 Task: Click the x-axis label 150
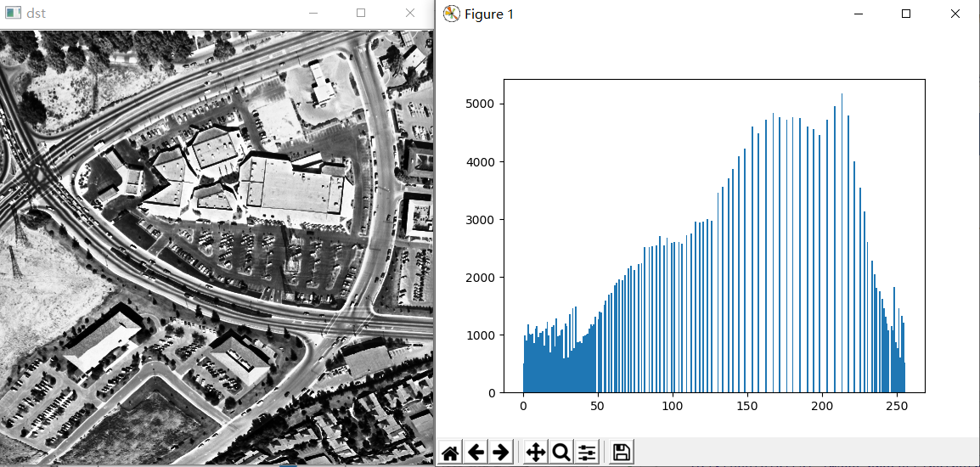(x=747, y=405)
